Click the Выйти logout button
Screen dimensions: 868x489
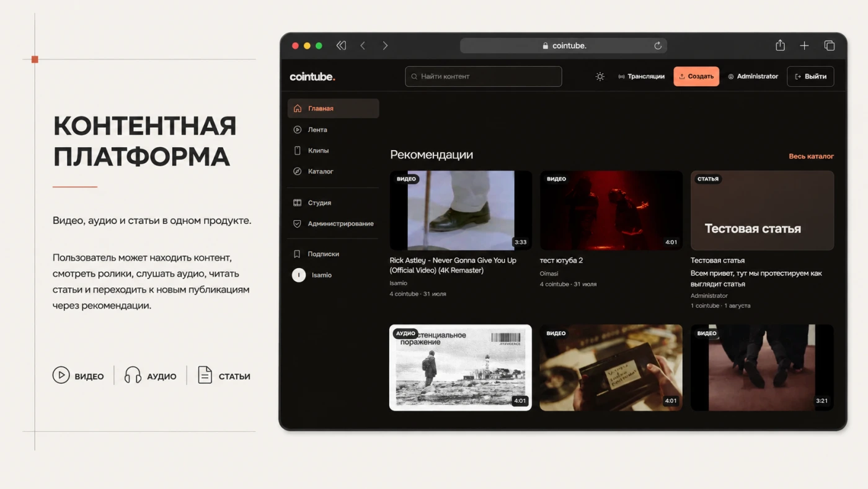(810, 76)
